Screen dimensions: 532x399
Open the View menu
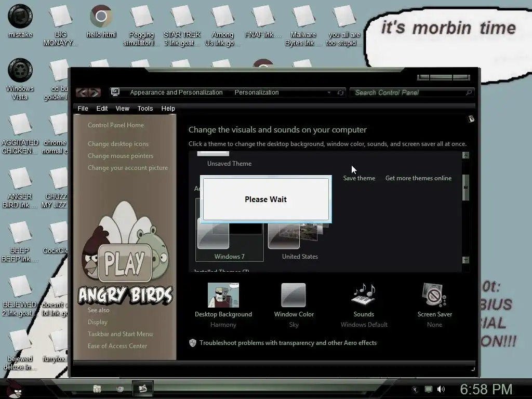click(122, 109)
